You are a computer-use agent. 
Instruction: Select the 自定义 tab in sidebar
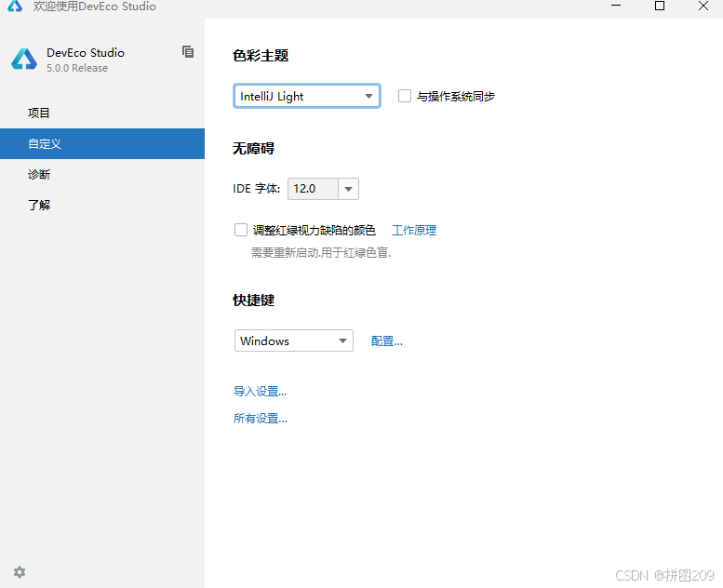[102, 144]
